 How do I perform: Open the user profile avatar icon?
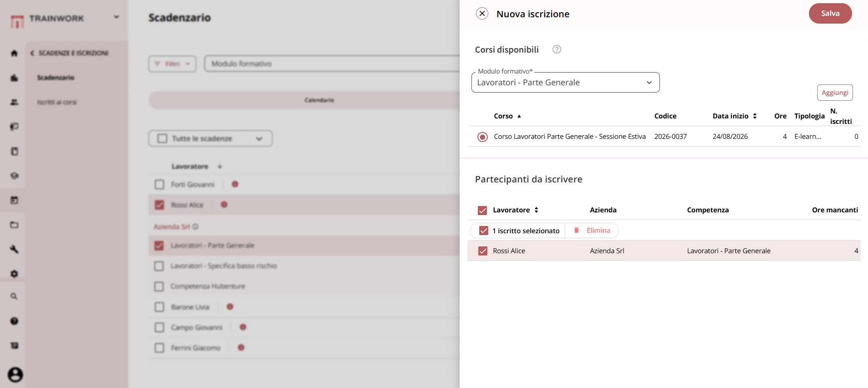click(15, 374)
